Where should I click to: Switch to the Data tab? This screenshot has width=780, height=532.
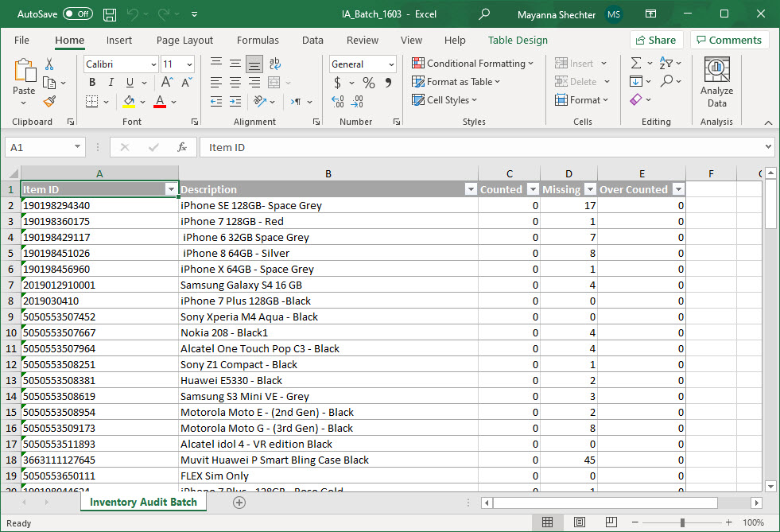tap(312, 41)
